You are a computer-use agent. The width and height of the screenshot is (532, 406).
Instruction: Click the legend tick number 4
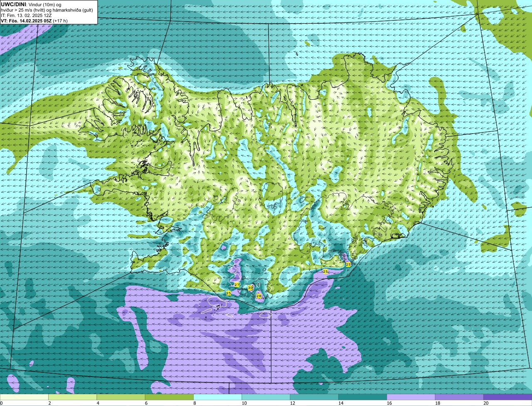point(98,403)
